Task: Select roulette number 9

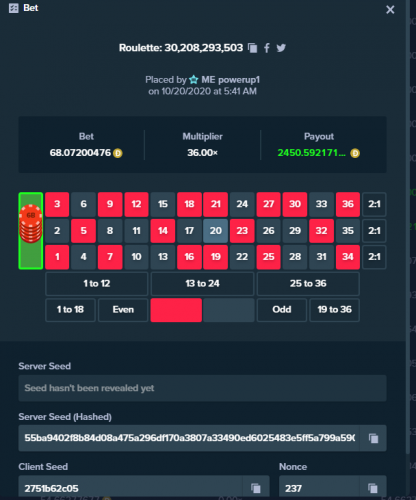Action: coord(110,204)
